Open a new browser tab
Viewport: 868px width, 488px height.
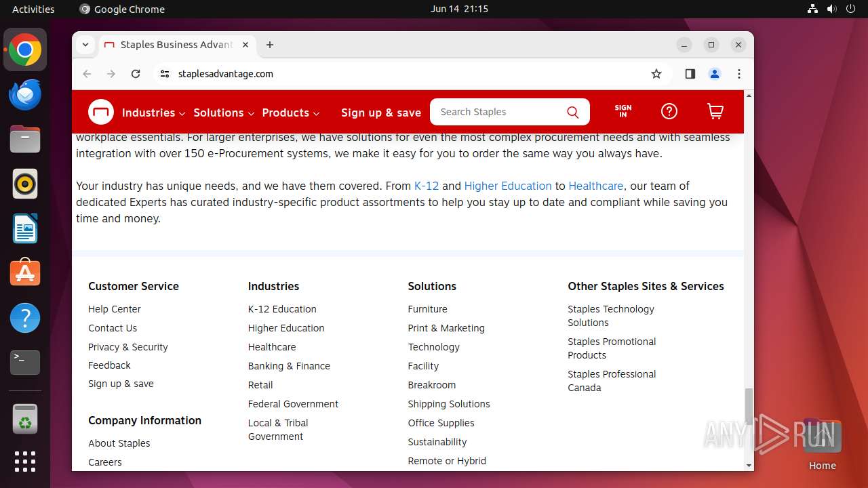tap(270, 45)
